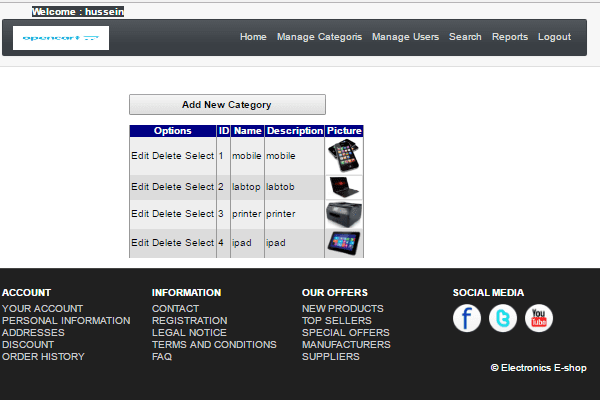
Task: Click Edit for the mobile category row
Action: pos(140,156)
